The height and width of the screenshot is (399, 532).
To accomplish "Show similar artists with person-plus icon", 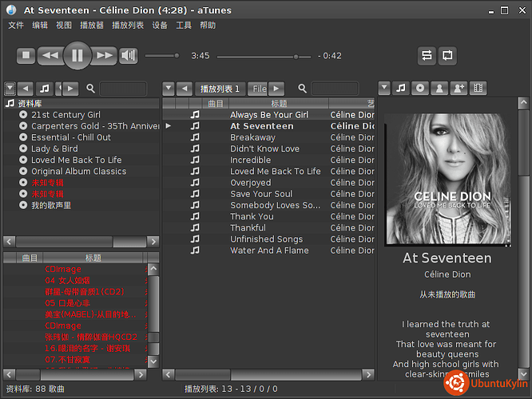I will [459, 88].
